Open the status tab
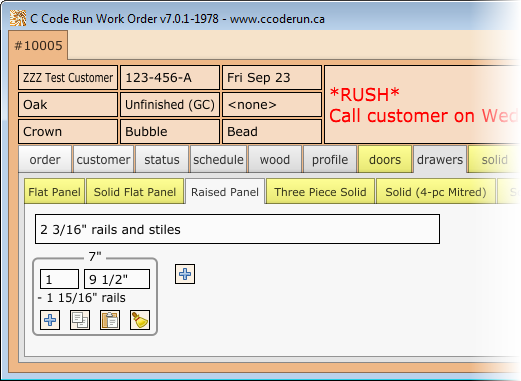The image size is (521, 381). pos(162,159)
